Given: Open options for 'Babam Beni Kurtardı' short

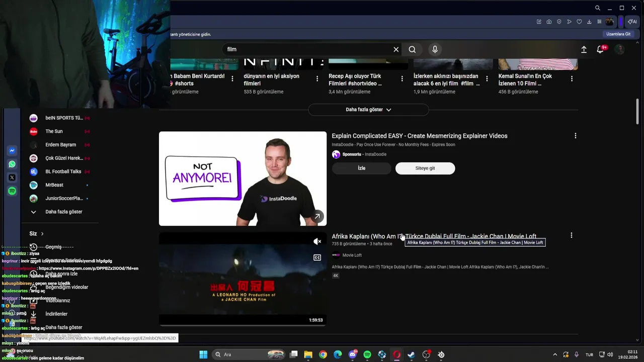Looking at the screenshot, I should [x=232, y=78].
